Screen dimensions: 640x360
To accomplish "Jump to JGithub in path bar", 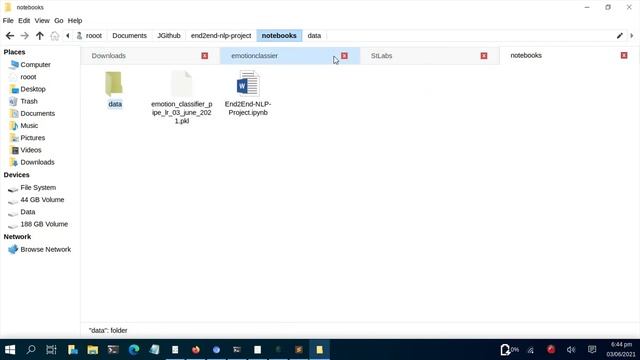I will [169, 36].
